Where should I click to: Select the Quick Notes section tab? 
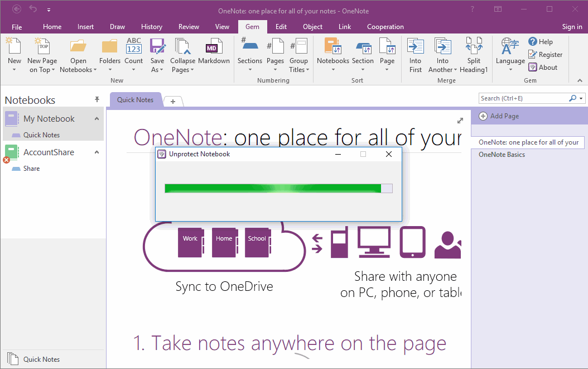(x=136, y=100)
